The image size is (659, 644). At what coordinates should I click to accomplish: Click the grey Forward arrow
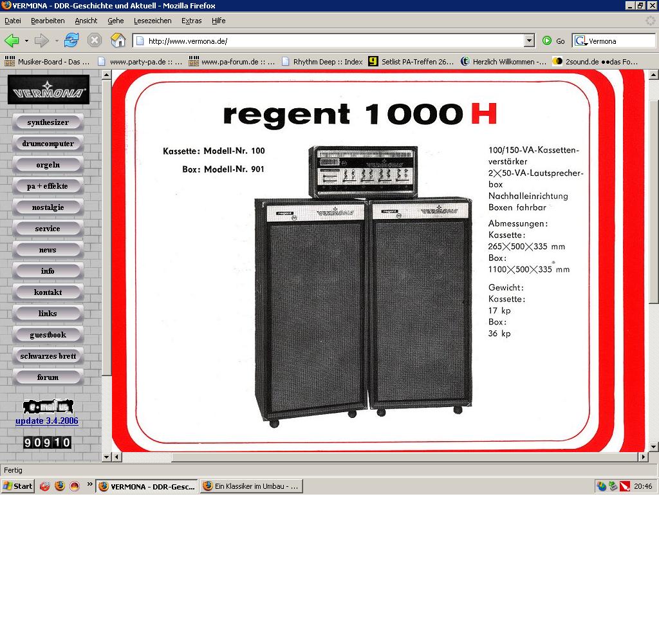pos(42,41)
